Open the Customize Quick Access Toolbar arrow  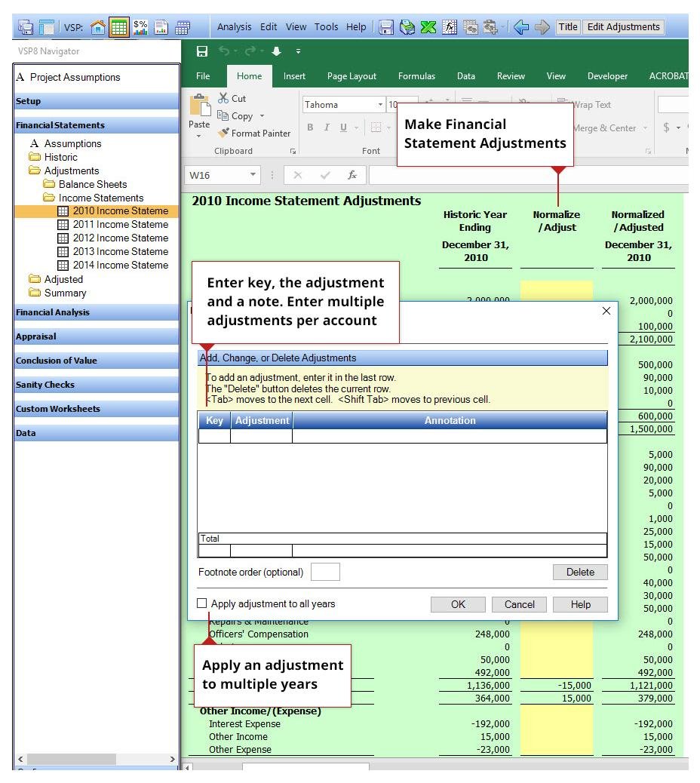(298, 51)
